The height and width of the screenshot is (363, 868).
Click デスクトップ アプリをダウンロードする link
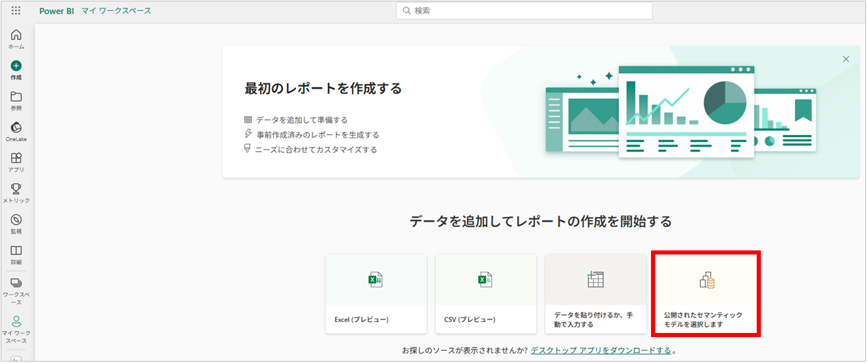[601, 350]
